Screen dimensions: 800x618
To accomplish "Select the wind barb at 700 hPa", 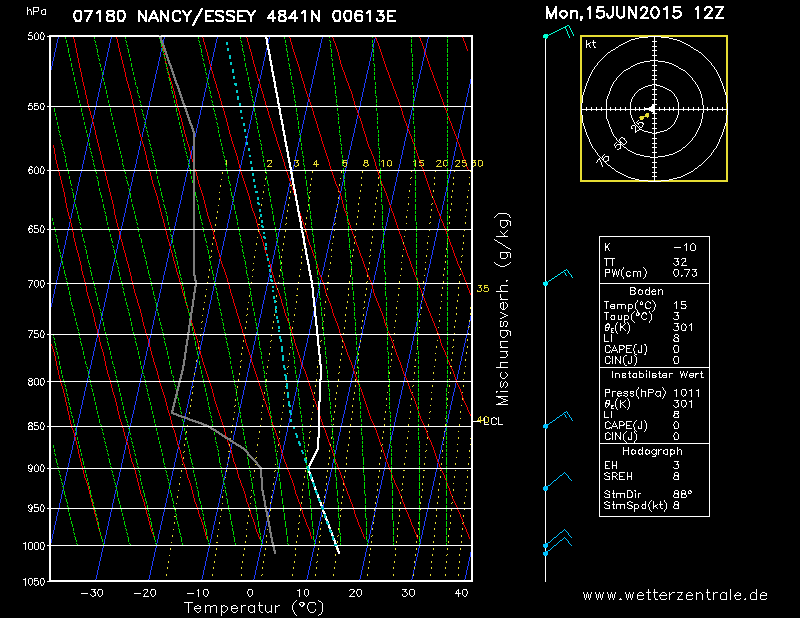I will click(558, 278).
